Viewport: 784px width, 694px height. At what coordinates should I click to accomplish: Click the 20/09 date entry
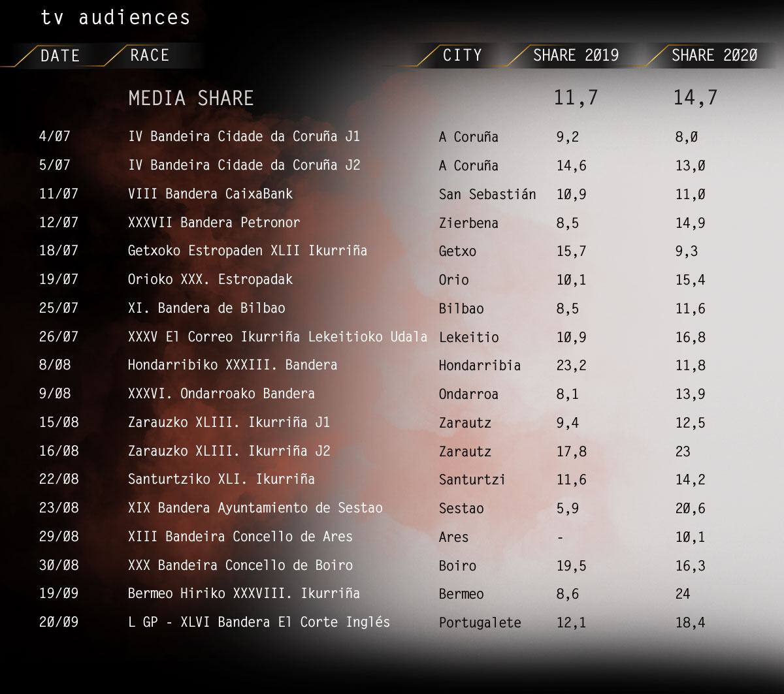[x=59, y=622]
